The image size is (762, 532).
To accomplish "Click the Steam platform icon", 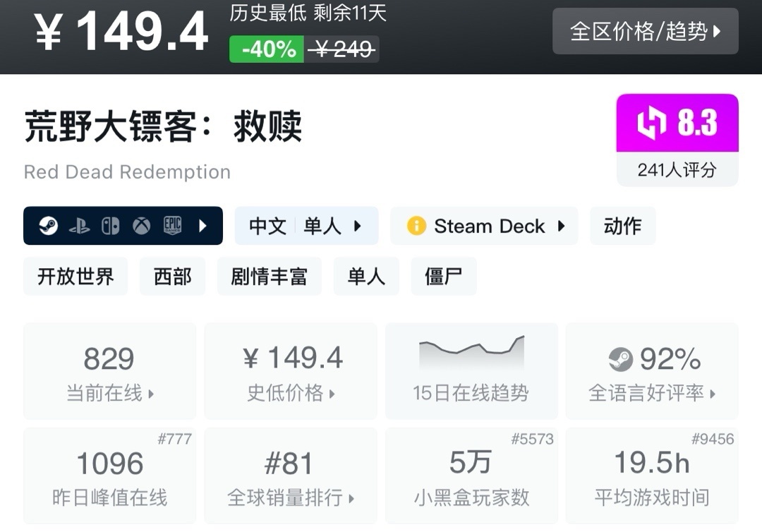I will 48,226.
